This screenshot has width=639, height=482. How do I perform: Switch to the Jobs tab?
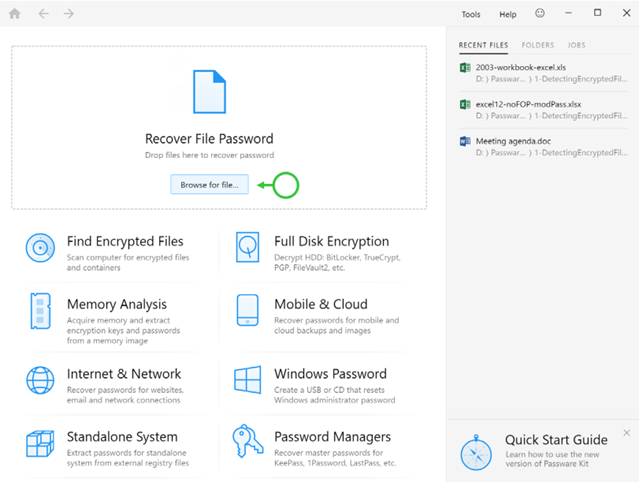coord(576,45)
